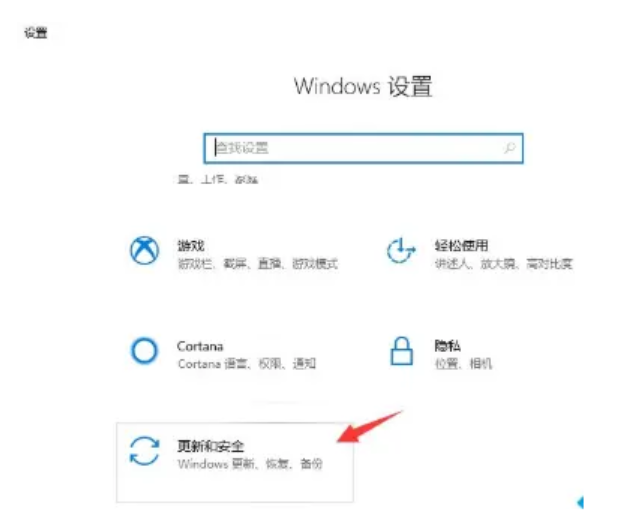Open the Cortana settings title
The width and height of the screenshot is (626, 528).
pyautogui.click(x=200, y=346)
